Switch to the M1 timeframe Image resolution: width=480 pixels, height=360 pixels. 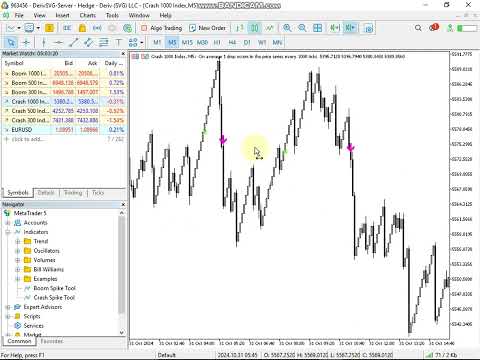click(x=157, y=42)
